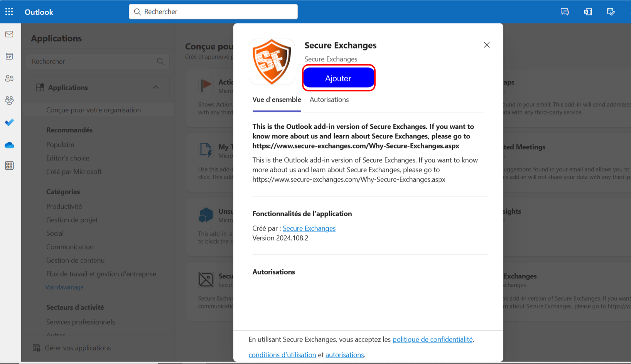
Task: Select Flux de travail et gestion d'entreprise
Action: (101, 274)
